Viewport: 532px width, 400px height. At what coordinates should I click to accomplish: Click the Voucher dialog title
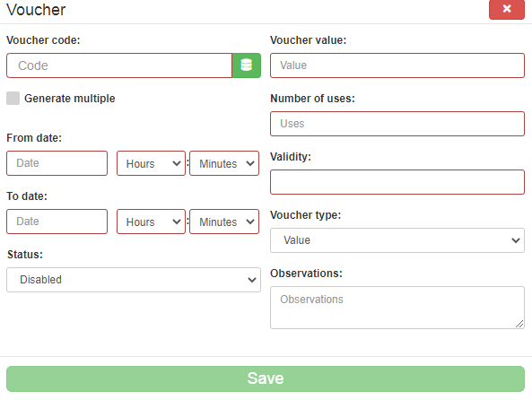tap(36, 10)
